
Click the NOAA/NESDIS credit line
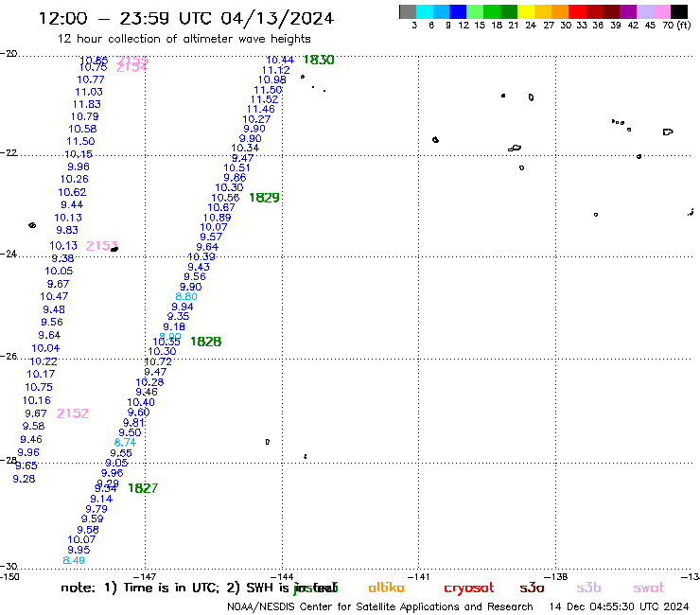[380, 607]
